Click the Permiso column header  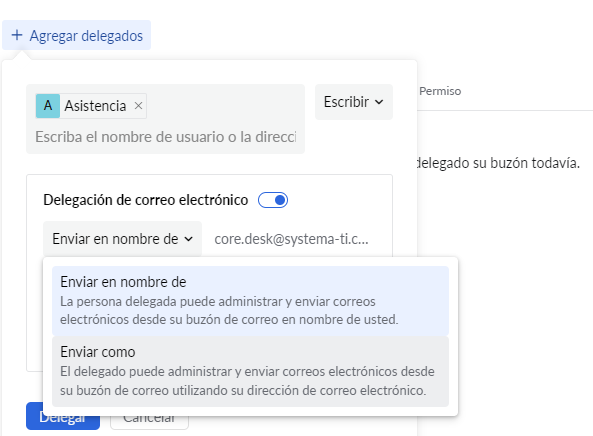tap(440, 91)
